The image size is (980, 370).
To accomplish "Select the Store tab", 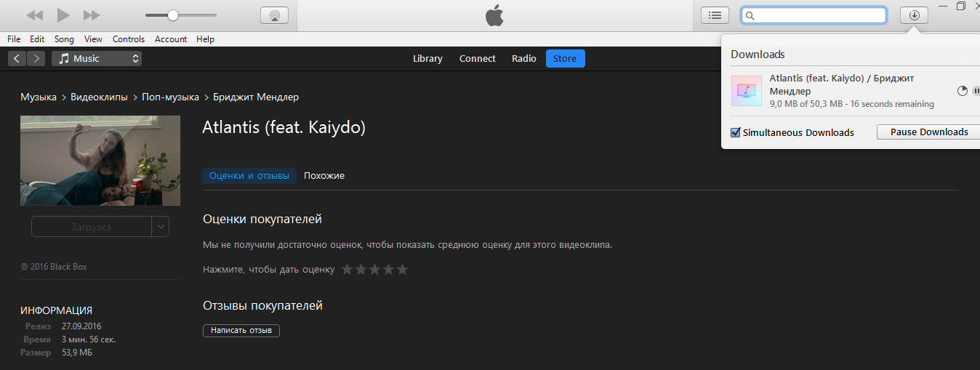I will tap(565, 59).
